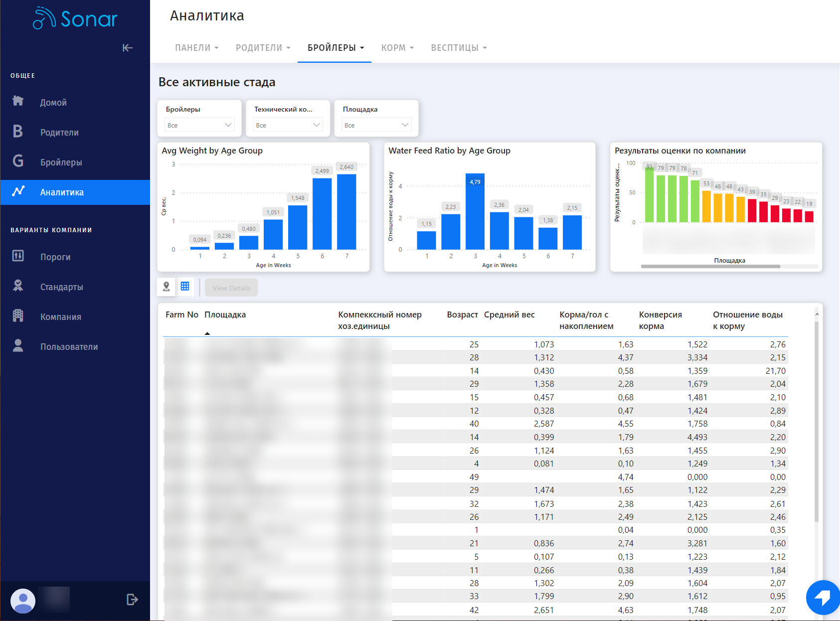Click the 1,38 water ratio bar week 6
The height and width of the screenshot is (621, 840).
tap(548, 238)
